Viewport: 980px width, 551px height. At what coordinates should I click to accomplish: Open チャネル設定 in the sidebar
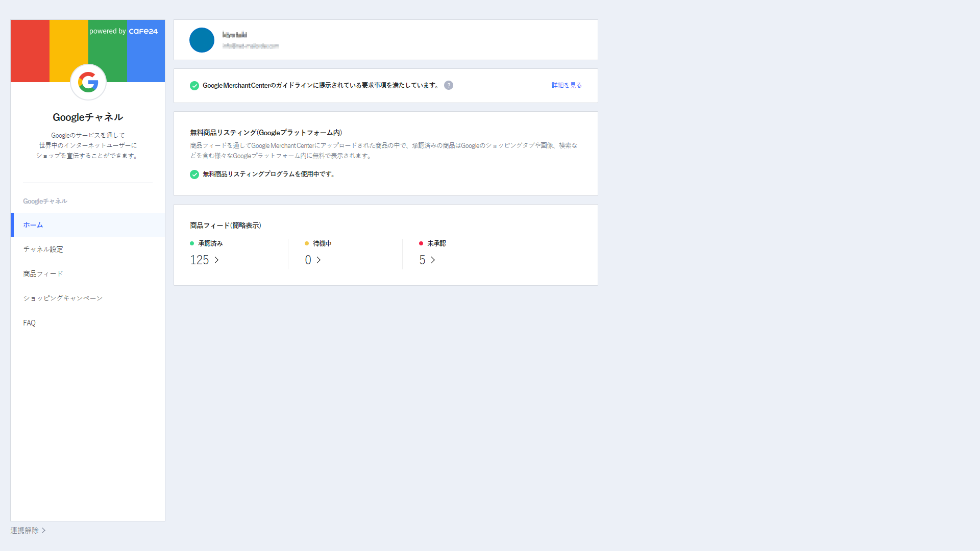pyautogui.click(x=88, y=249)
